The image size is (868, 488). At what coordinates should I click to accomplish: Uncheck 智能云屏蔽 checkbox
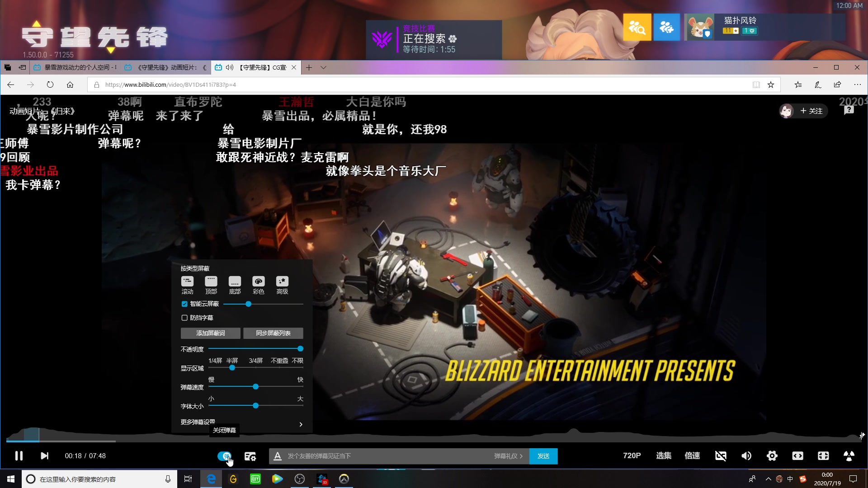(184, 304)
